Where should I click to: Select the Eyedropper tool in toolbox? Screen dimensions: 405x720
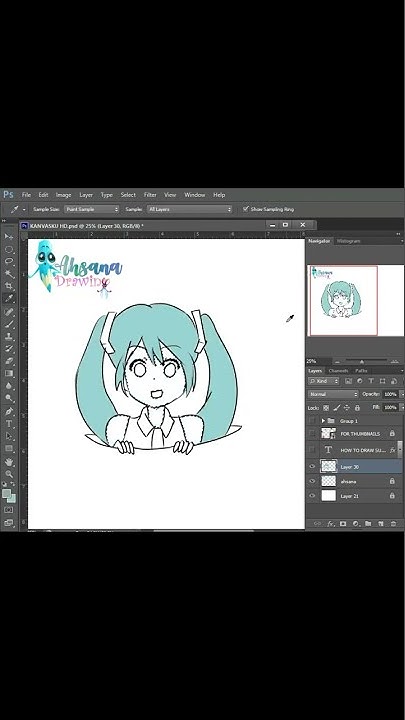[x=9, y=299]
